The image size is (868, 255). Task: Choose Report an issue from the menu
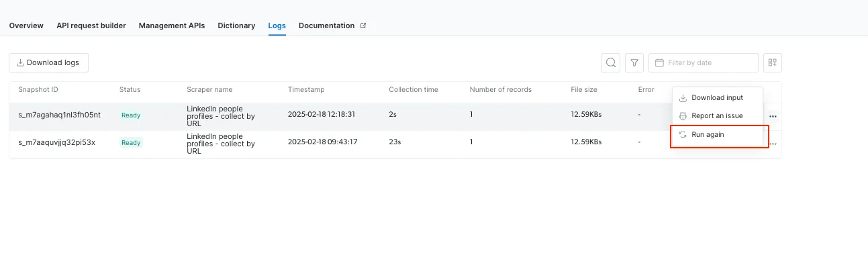(718, 116)
